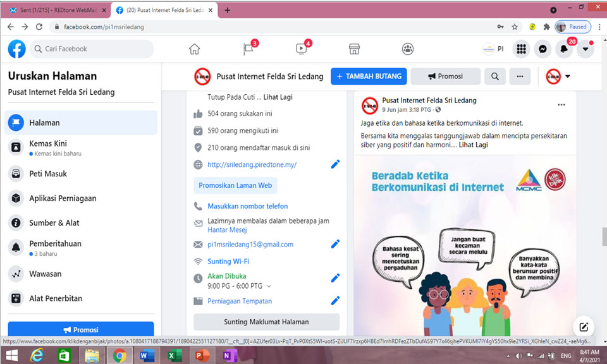The width and height of the screenshot is (607, 364).
Task: Open the notifications bell with 20 badge
Action: [x=563, y=49]
